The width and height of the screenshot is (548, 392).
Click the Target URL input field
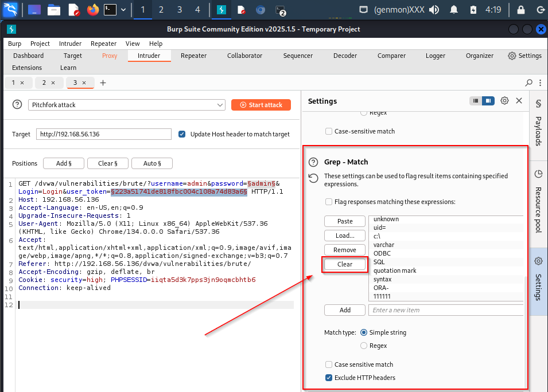click(104, 134)
